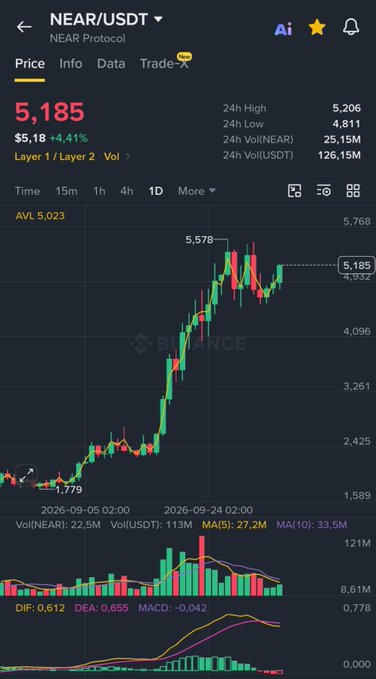Viewport: 376px width, 679px height.
Task: Open the More intervals dropdown
Action: tap(197, 191)
